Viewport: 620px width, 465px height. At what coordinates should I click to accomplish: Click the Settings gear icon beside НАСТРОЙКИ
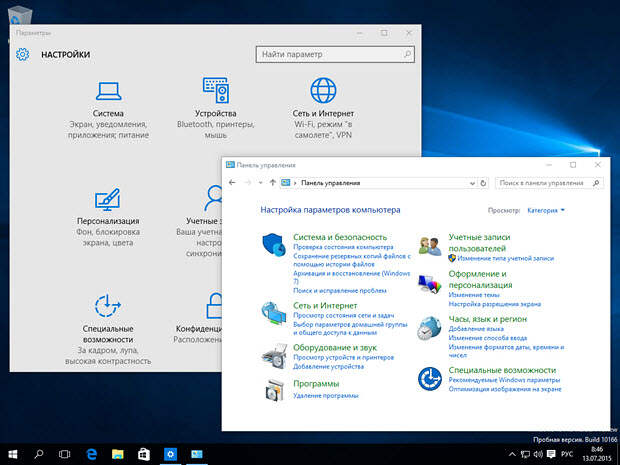(x=23, y=54)
